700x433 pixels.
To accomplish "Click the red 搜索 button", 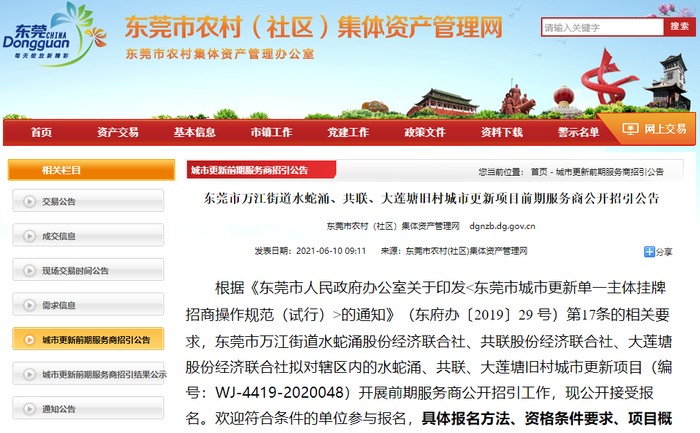I will [679, 27].
